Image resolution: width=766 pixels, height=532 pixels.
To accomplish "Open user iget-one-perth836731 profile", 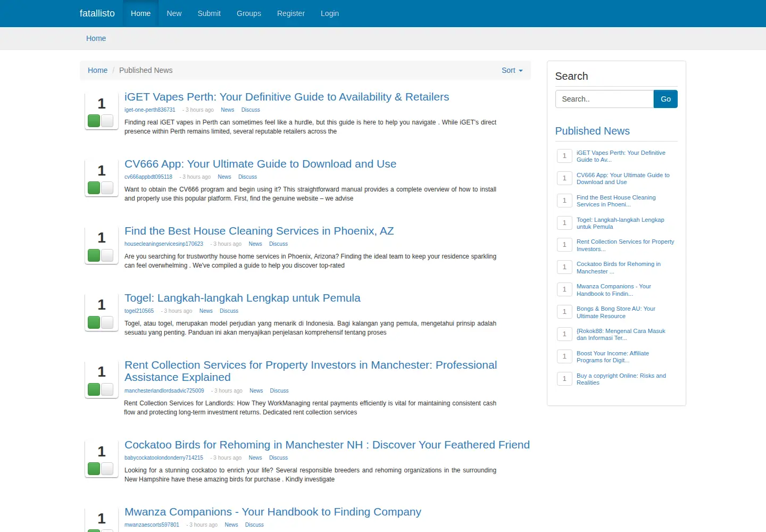I will pyautogui.click(x=150, y=110).
